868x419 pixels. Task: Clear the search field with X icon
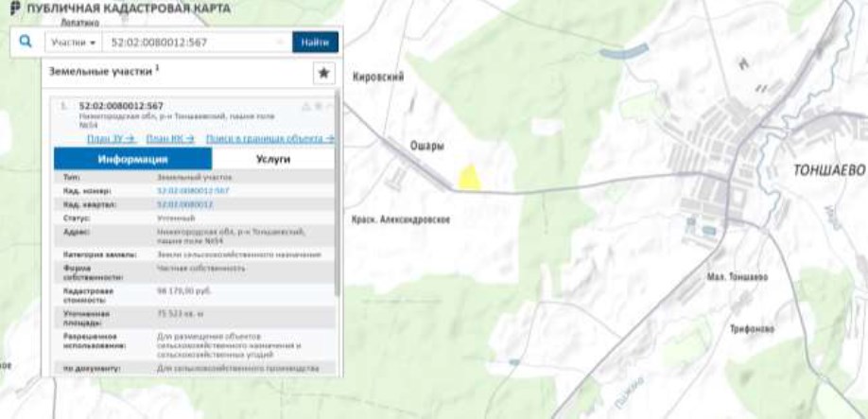point(282,43)
